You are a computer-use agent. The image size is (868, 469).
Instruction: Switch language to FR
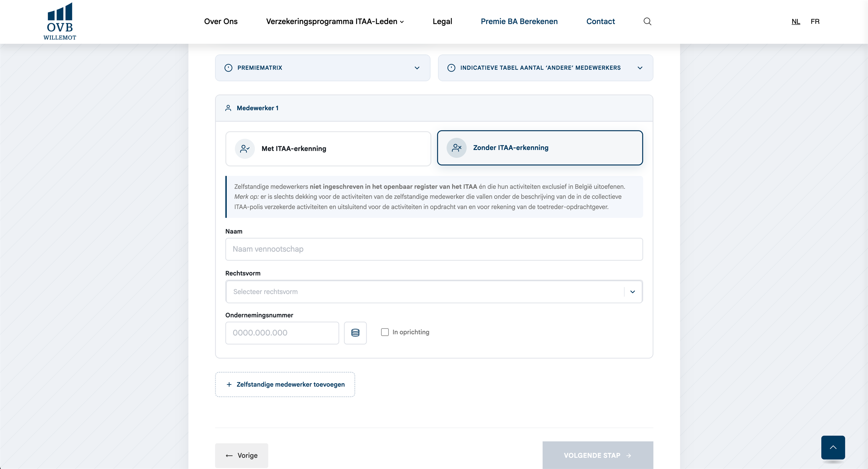[x=815, y=21]
